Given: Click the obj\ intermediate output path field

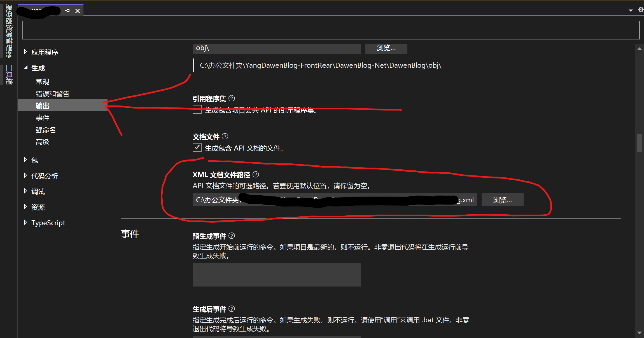Looking at the screenshot, I should tap(277, 48).
